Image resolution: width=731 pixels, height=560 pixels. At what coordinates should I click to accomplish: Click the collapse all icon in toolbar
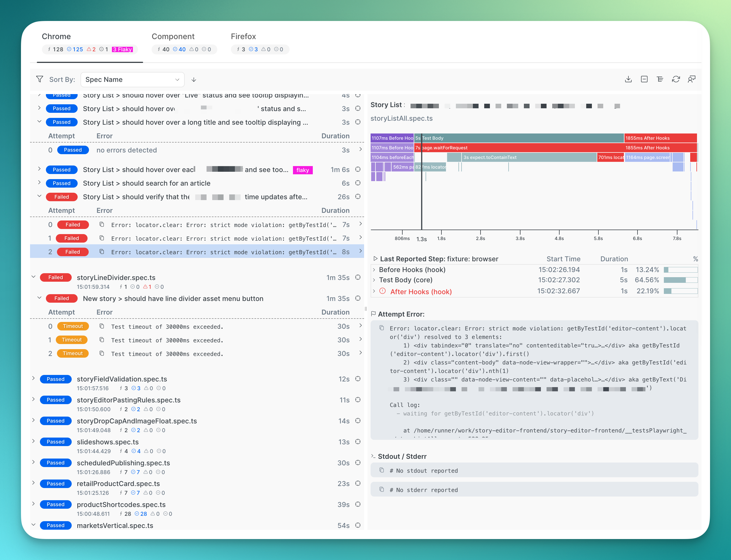(644, 79)
